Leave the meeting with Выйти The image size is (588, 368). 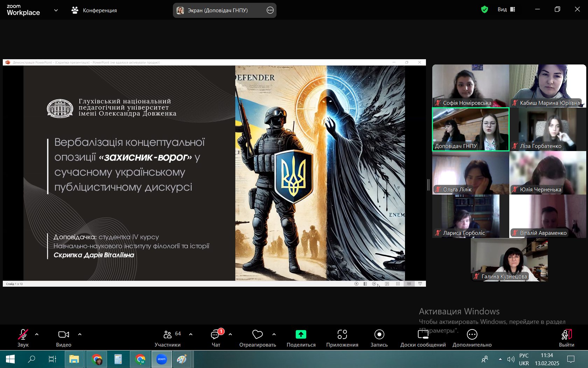click(x=567, y=338)
